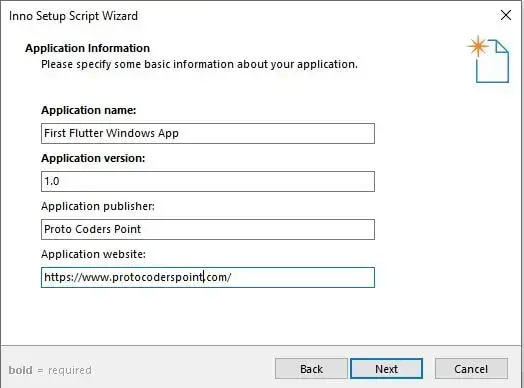Focus the Application name input field
This screenshot has height=388, width=524.
point(208,133)
